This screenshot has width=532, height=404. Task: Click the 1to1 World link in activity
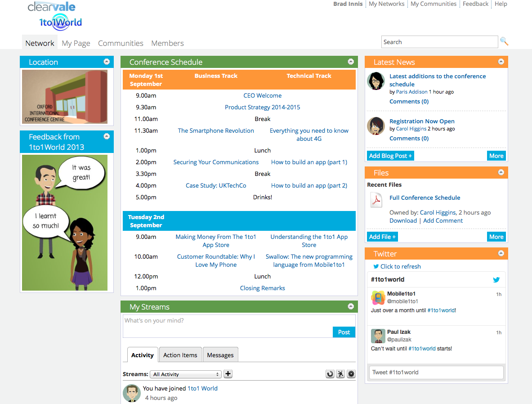tap(202, 388)
